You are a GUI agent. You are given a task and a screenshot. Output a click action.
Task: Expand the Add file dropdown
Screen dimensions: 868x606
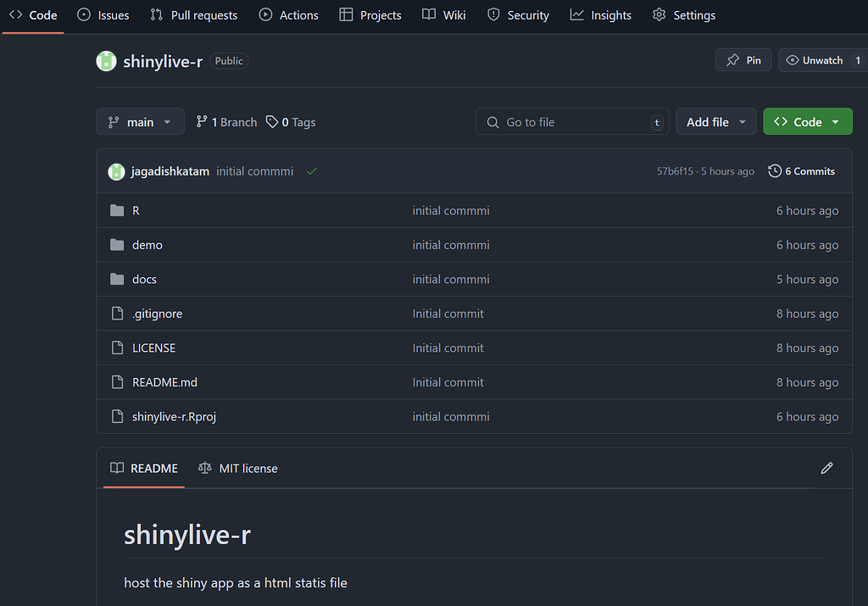click(715, 121)
